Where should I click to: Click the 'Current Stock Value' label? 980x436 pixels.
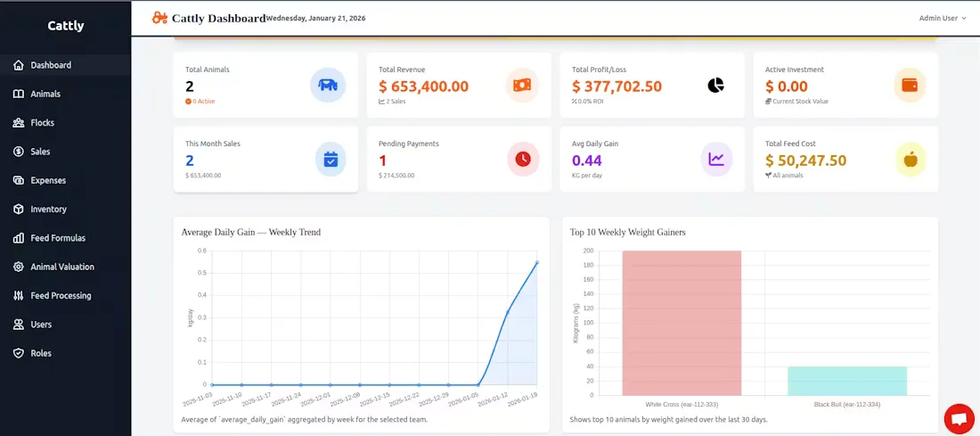pyautogui.click(x=796, y=102)
